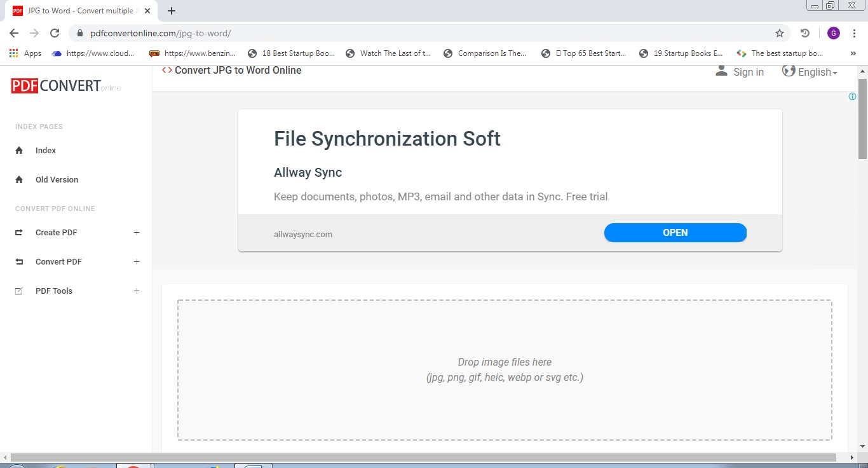Open Watch The Last of bookmark
Screen dimensions: 868x468
coord(388,53)
